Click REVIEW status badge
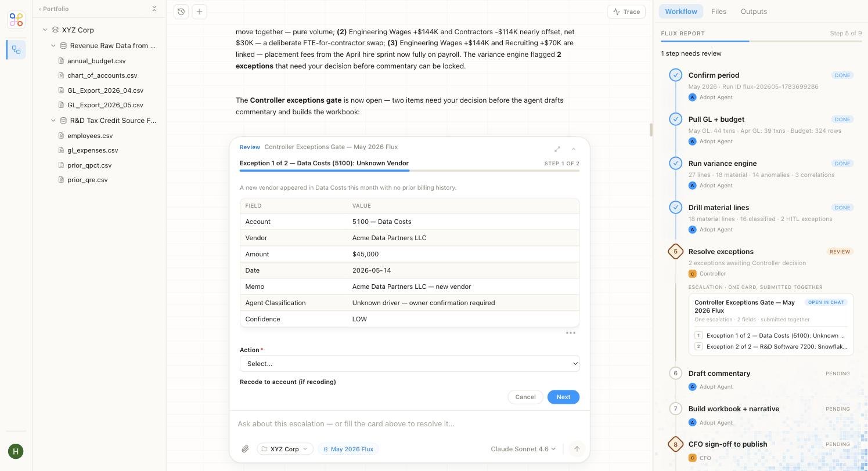 [840, 252]
